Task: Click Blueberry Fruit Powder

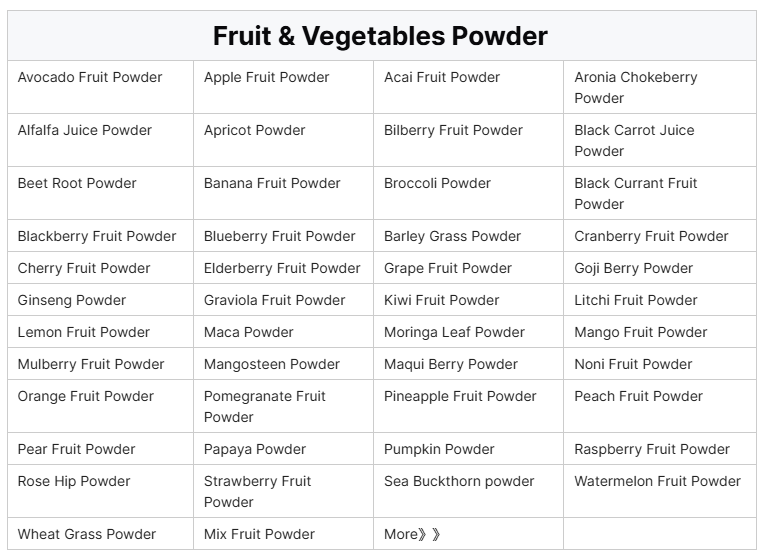Action: (279, 236)
